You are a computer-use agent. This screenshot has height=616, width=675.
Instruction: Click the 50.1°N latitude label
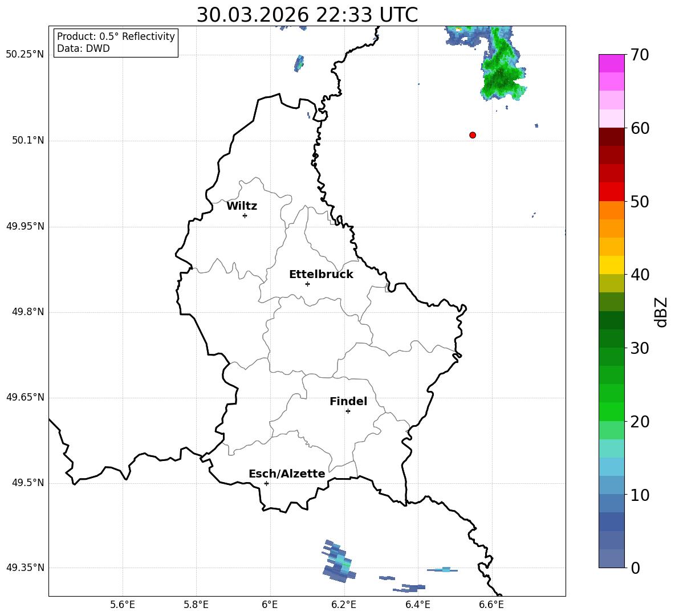pyautogui.click(x=28, y=141)
